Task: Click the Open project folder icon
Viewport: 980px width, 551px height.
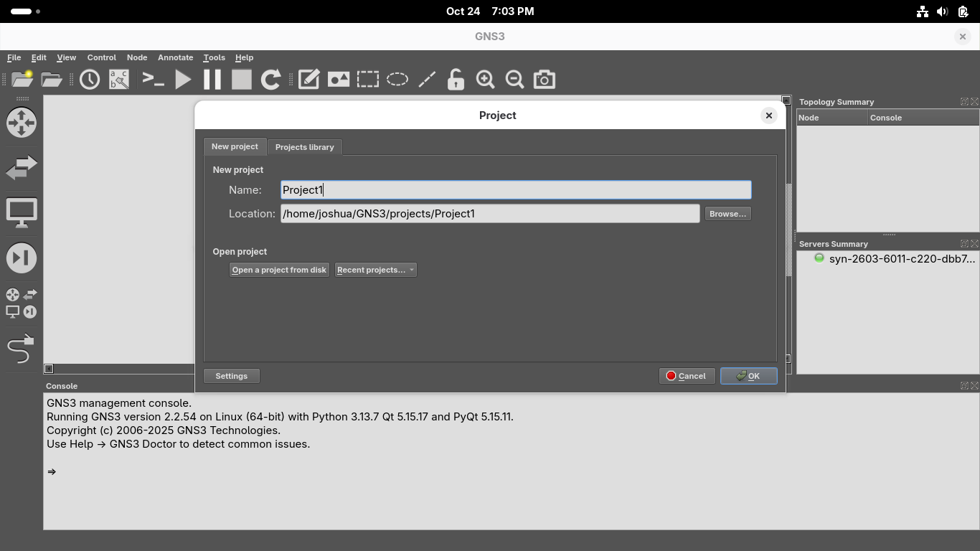Action: [52, 80]
